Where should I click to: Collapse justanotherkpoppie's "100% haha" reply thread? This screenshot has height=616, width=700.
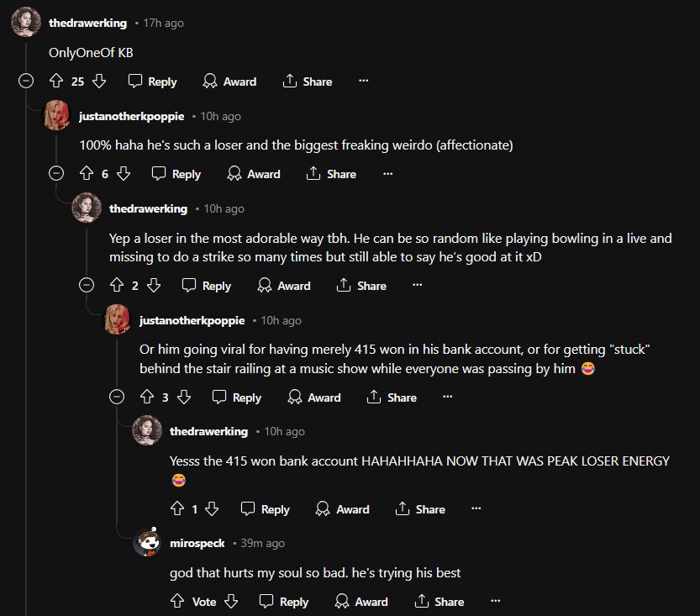[56, 174]
